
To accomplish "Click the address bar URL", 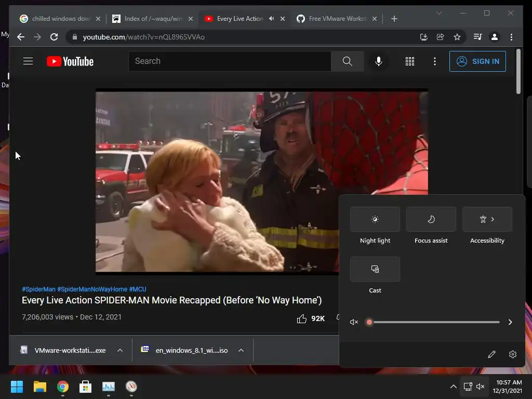I will [143, 37].
